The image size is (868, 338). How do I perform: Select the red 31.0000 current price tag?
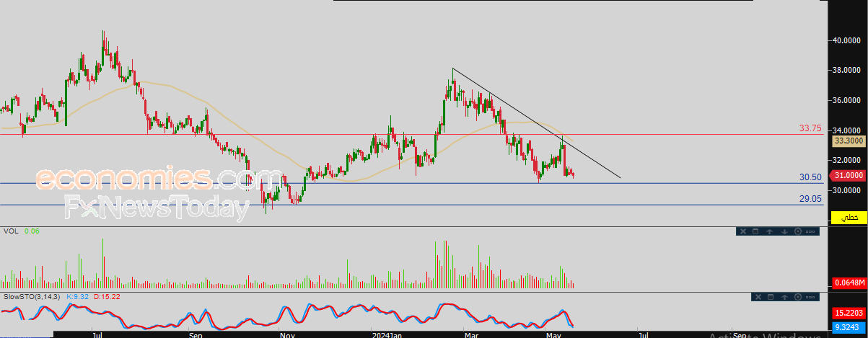coord(846,175)
